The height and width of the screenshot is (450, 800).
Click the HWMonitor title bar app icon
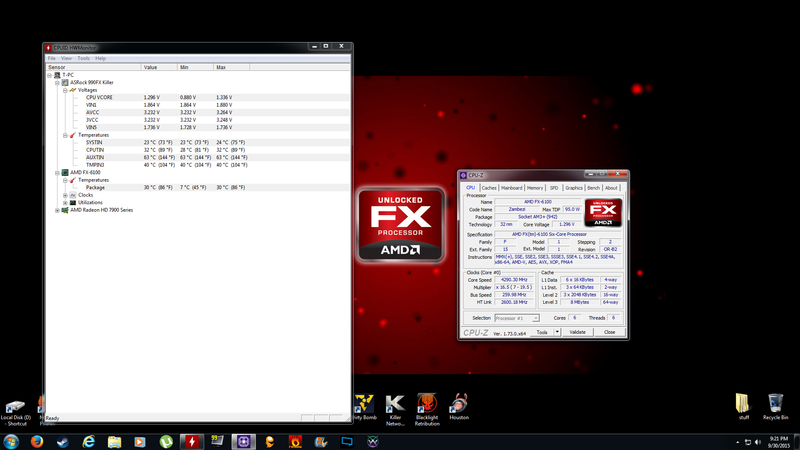(x=48, y=47)
